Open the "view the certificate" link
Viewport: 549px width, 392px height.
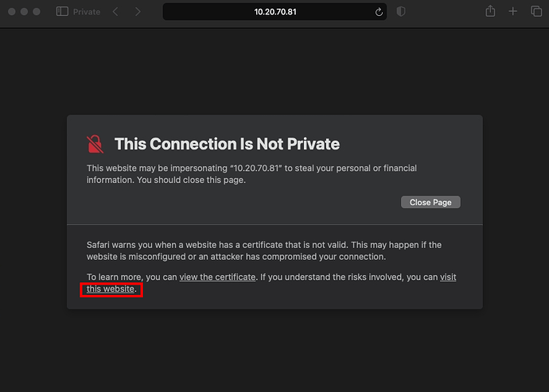point(217,277)
